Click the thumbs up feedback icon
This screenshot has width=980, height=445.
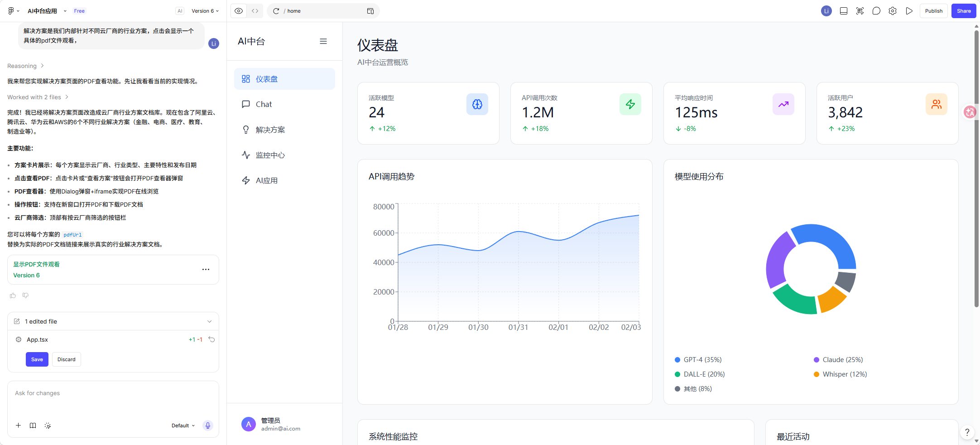(13, 295)
